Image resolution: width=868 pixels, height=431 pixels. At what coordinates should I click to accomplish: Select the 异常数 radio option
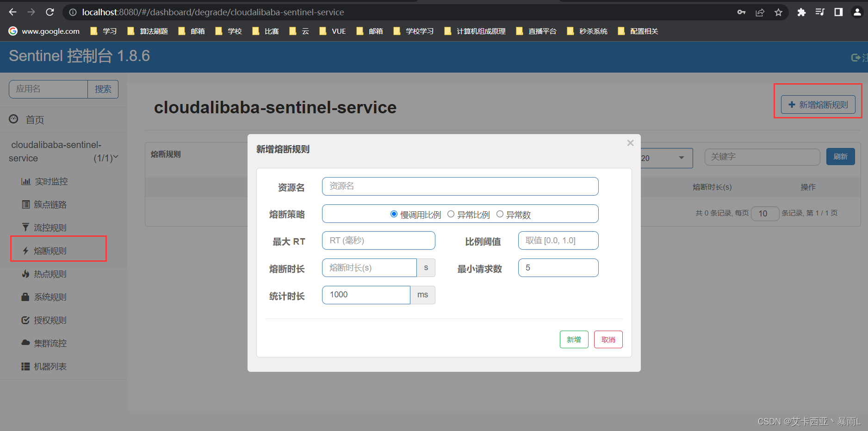pos(500,214)
